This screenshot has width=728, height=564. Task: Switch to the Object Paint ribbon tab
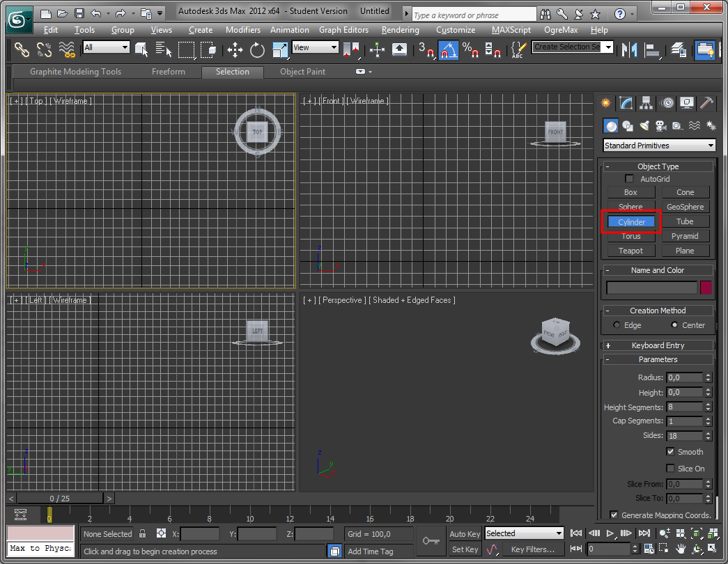(x=302, y=72)
